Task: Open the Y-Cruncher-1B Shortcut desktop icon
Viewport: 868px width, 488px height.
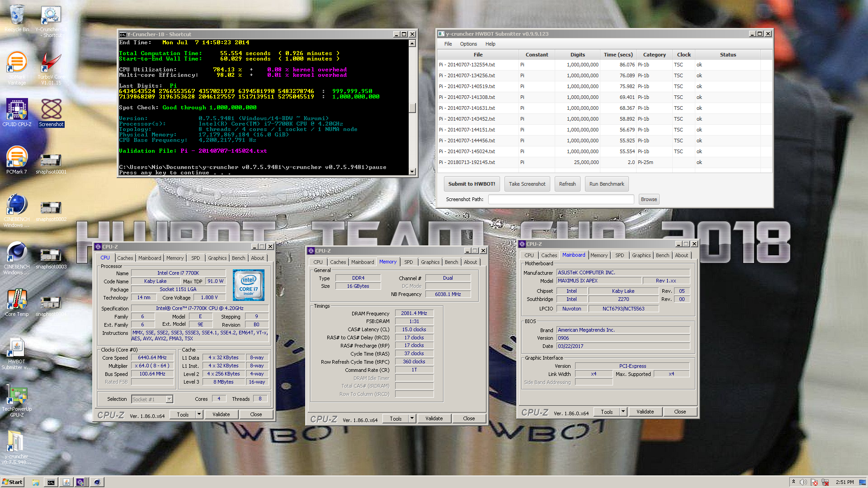Action: coord(51,21)
